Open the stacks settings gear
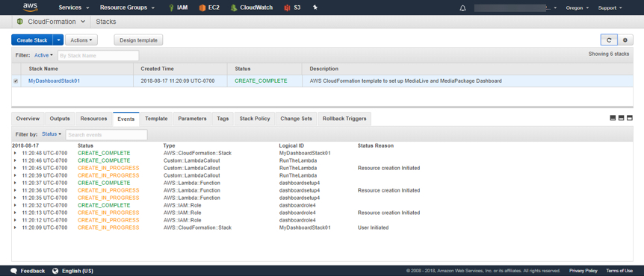Image resolution: width=644 pixels, height=276 pixels. pyautogui.click(x=625, y=40)
